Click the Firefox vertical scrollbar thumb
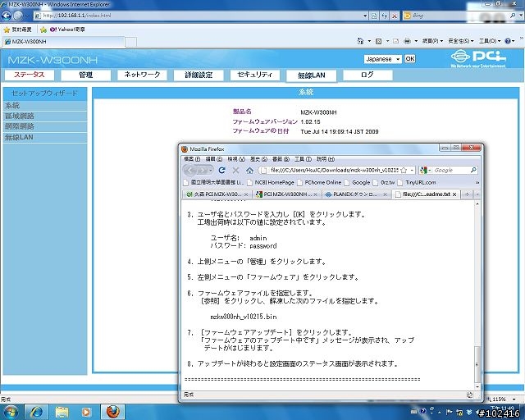Image resolution: width=525 pixels, height=420 pixels. pyautogui.click(x=477, y=363)
